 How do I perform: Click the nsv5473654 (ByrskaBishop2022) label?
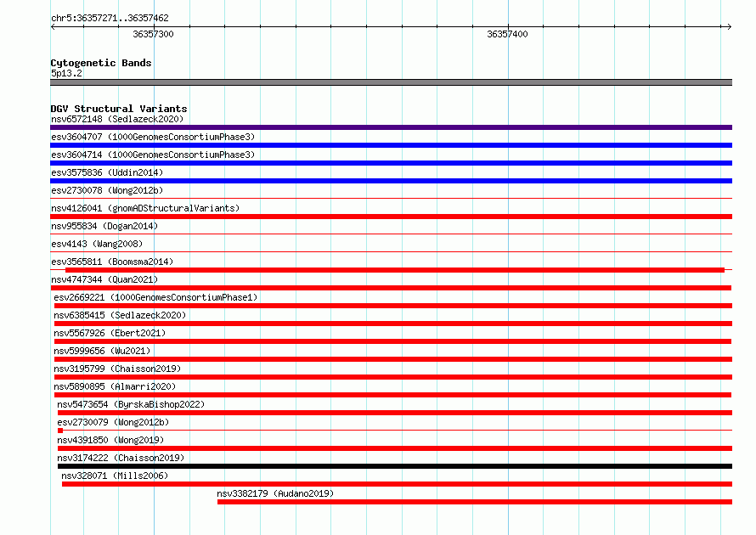point(131,404)
